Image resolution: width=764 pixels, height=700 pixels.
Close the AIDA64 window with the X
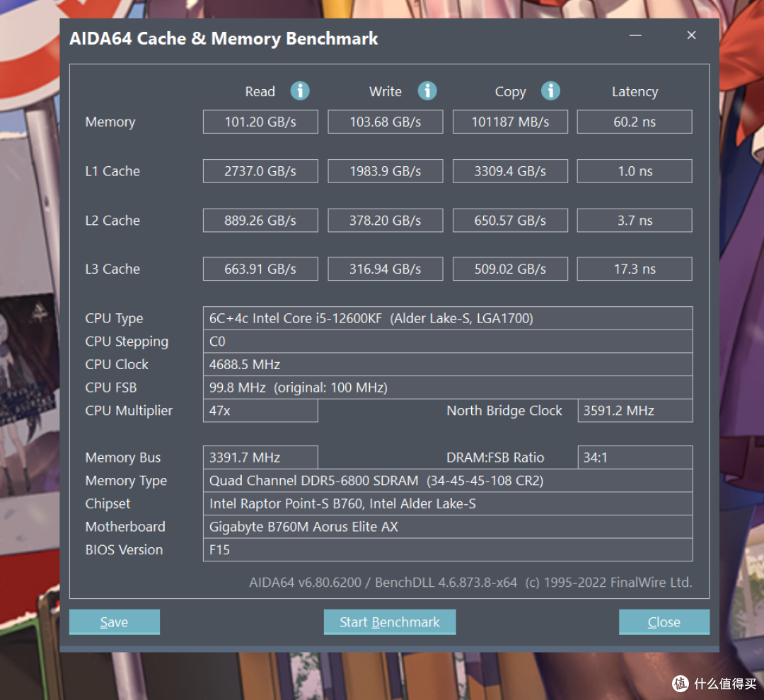point(691,35)
